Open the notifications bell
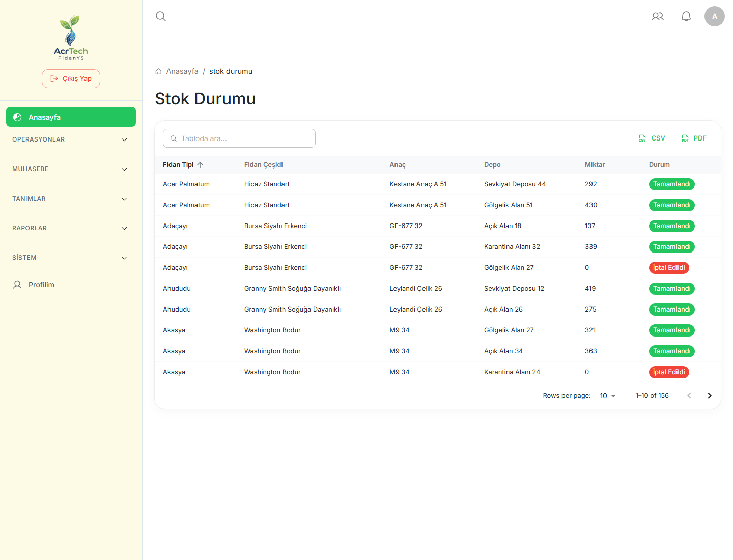This screenshot has height=560, width=733. click(x=686, y=16)
